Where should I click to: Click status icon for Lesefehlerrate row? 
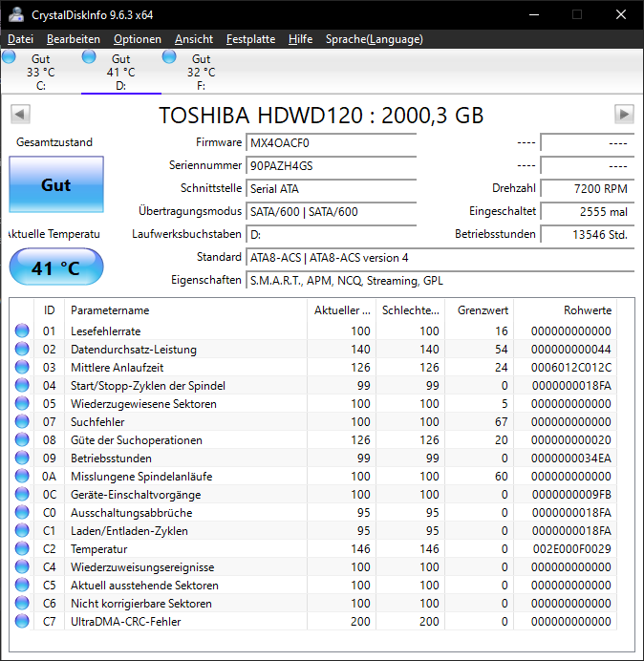coord(22,330)
